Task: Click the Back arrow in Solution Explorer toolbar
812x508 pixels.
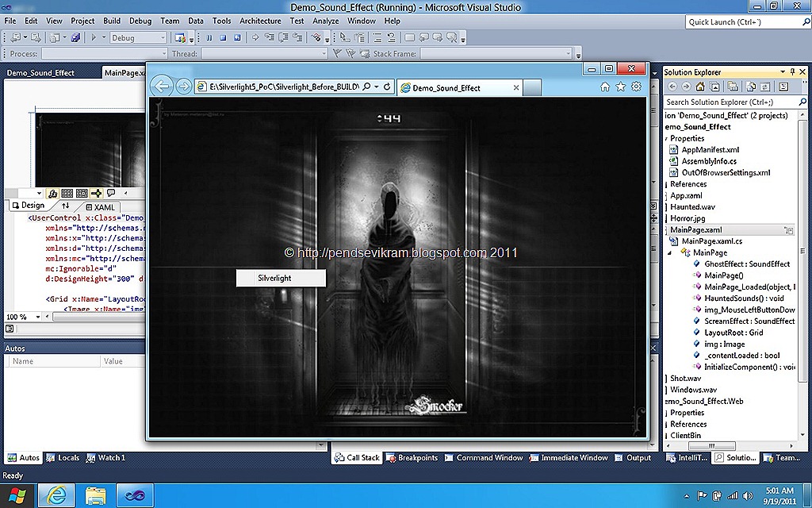Action: click(672, 87)
